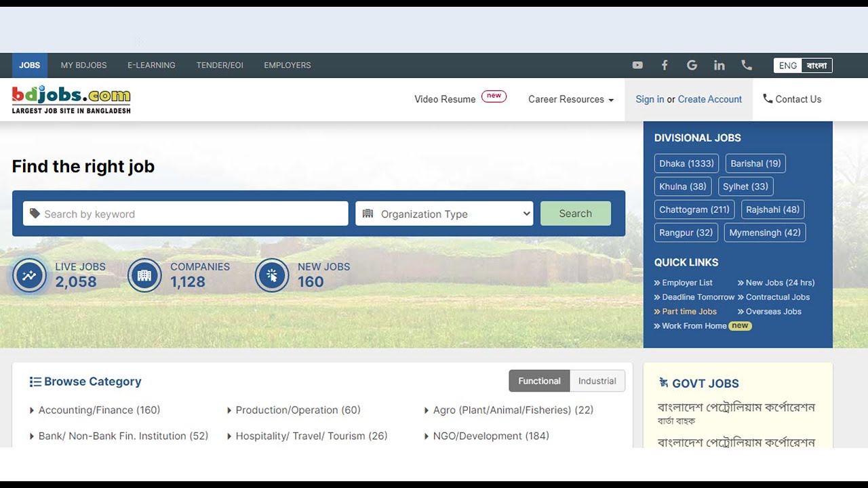Image resolution: width=868 pixels, height=488 pixels.
Task: Open Hospitality/ Travel/ Tourism (26) category
Action: click(311, 436)
